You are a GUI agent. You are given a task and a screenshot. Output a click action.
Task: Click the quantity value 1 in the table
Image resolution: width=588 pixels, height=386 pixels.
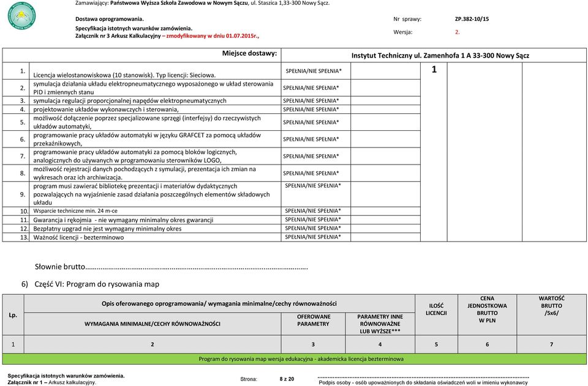(434, 70)
